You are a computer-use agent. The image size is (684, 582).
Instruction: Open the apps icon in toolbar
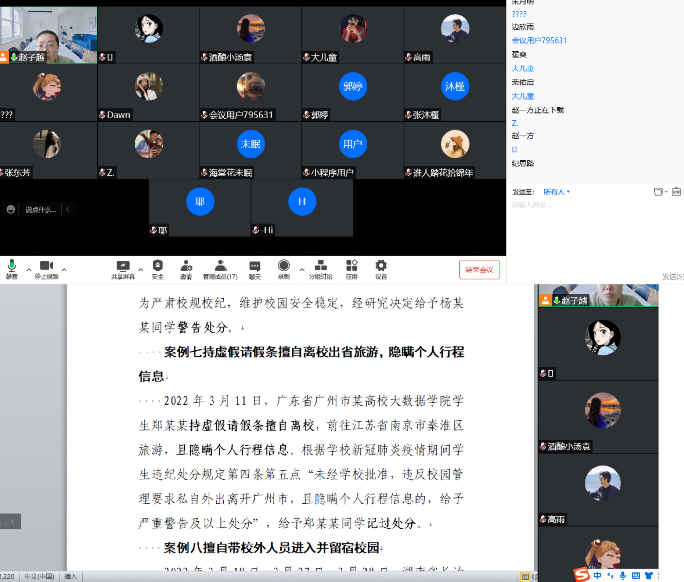point(351,266)
